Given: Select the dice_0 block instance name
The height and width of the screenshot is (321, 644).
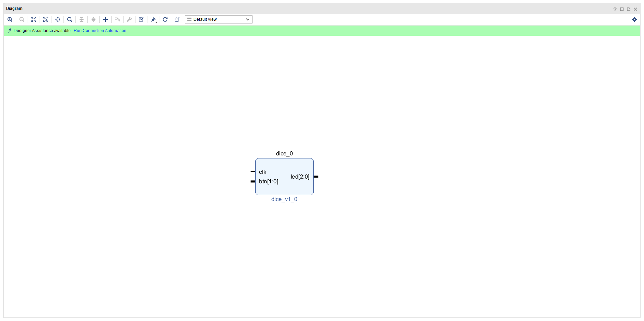Looking at the screenshot, I should click(x=284, y=154).
